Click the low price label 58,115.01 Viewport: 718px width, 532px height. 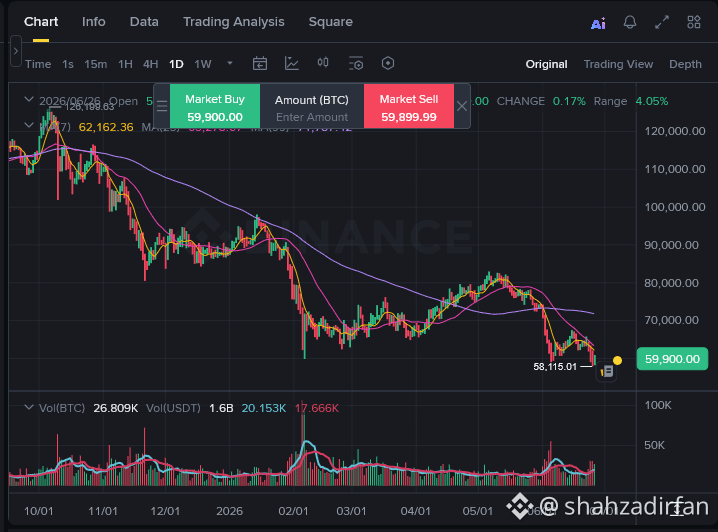click(x=555, y=367)
